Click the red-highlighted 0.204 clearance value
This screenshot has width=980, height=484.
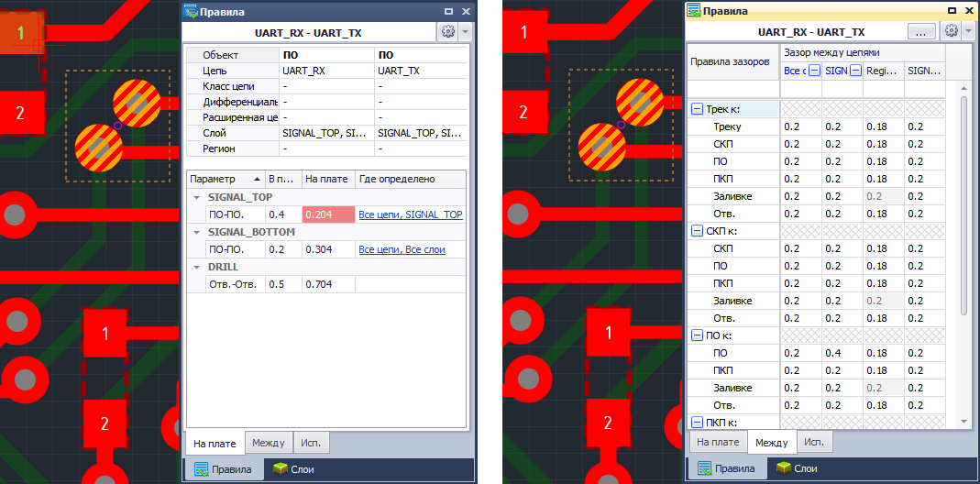[x=327, y=214]
